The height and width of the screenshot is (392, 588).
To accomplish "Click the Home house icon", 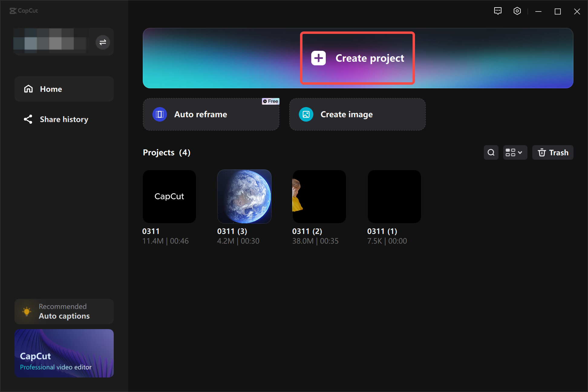I will pyautogui.click(x=28, y=89).
